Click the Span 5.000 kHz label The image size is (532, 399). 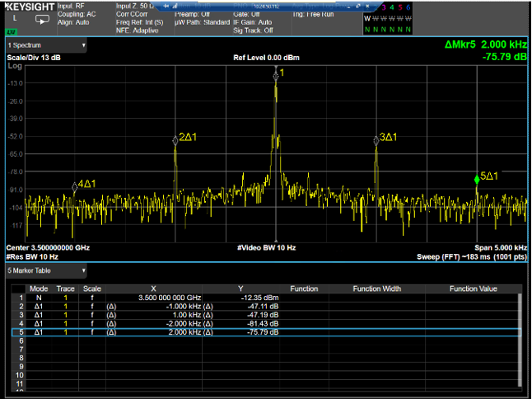pyautogui.click(x=499, y=247)
